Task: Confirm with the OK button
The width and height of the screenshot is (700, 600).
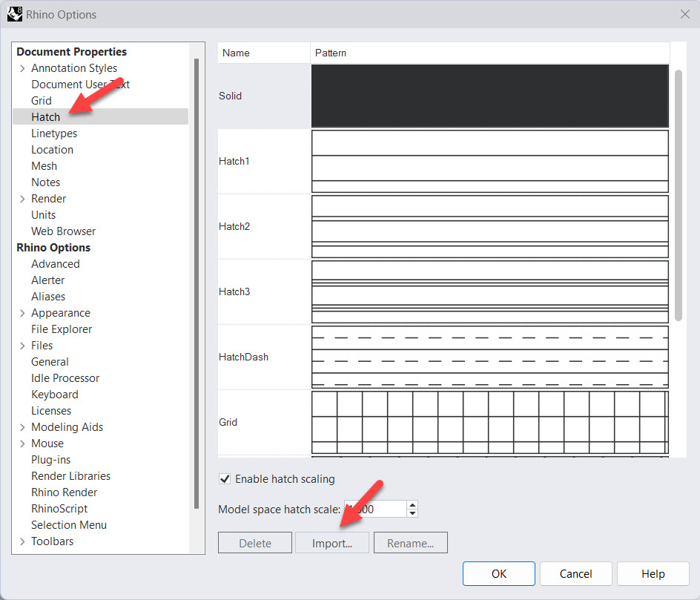Action: 498,573
